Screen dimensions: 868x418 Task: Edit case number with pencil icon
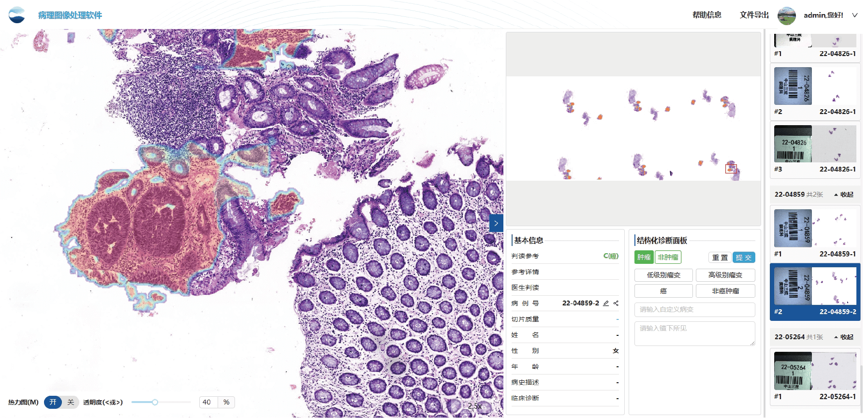tap(606, 303)
